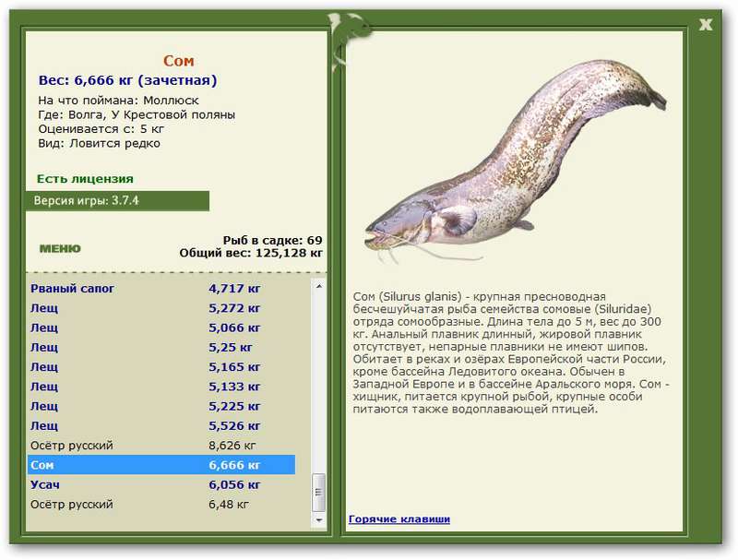Select the Лещ 5,272 кг row
Viewport: 738px width, 560px height.
(x=161, y=308)
